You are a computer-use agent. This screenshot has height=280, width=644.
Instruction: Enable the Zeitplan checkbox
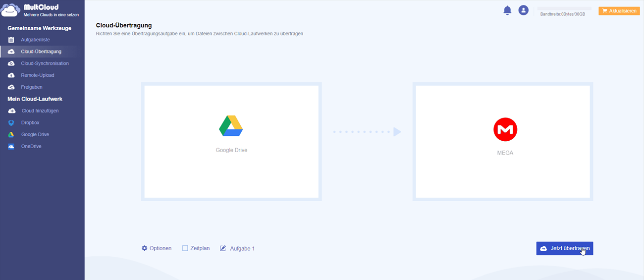pos(185,248)
